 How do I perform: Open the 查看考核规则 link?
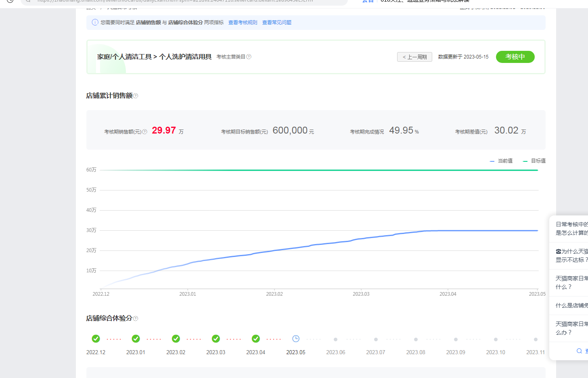coord(243,23)
